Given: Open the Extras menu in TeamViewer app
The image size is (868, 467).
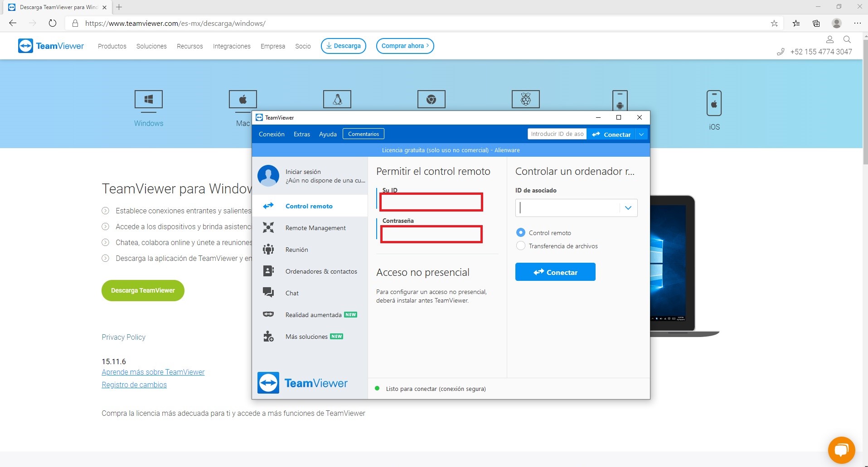Looking at the screenshot, I should click(302, 134).
